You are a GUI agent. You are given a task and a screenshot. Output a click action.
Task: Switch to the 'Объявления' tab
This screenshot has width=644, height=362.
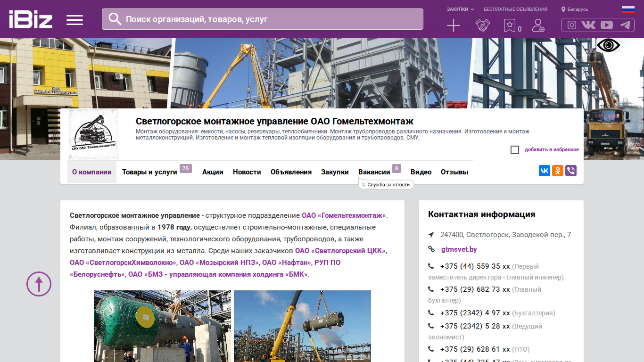(291, 172)
